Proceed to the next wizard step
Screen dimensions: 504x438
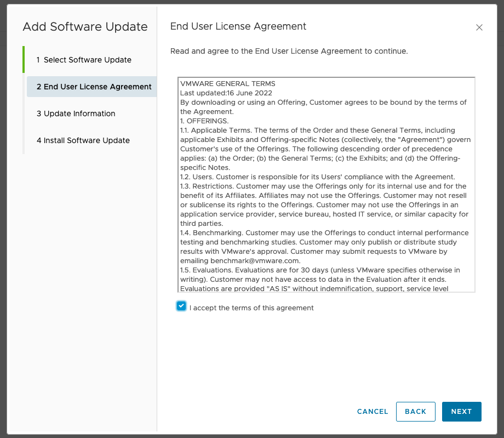[461, 411]
